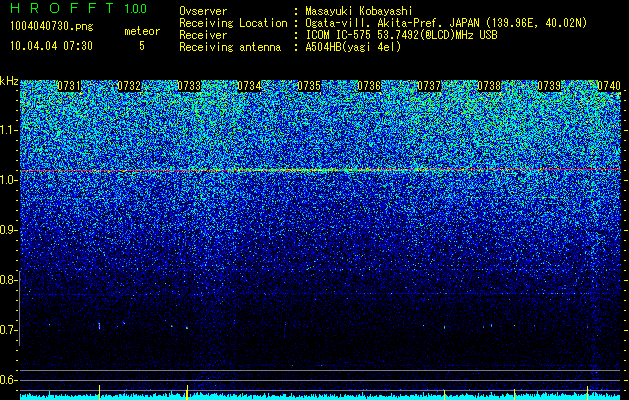This screenshot has height=400, width=629.
Task: Select the filename 1004040730.png
Action: click(x=52, y=26)
